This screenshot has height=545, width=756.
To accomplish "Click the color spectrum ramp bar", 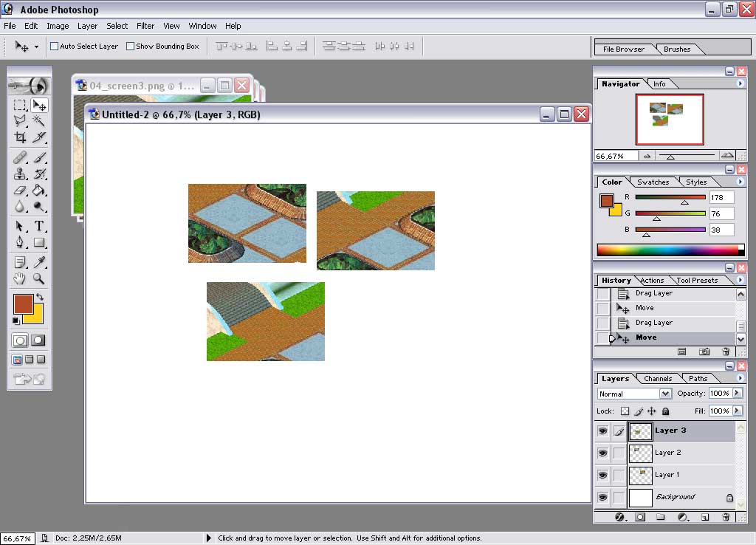I will pos(670,250).
